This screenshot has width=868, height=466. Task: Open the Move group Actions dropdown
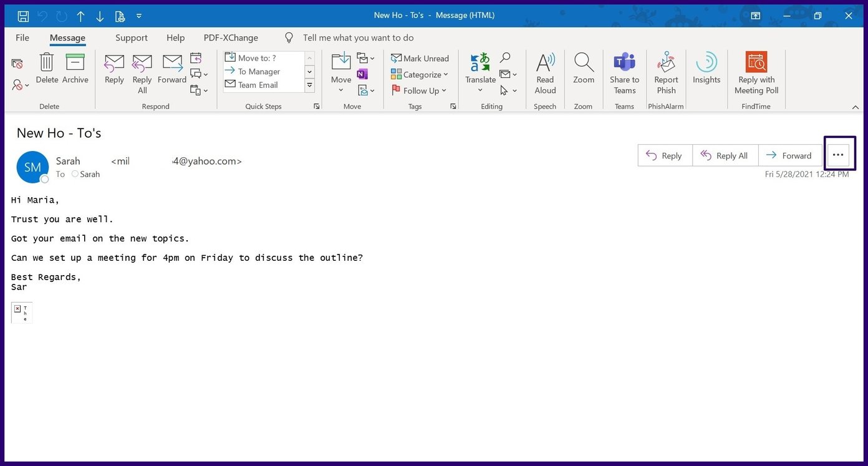pos(365,90)
